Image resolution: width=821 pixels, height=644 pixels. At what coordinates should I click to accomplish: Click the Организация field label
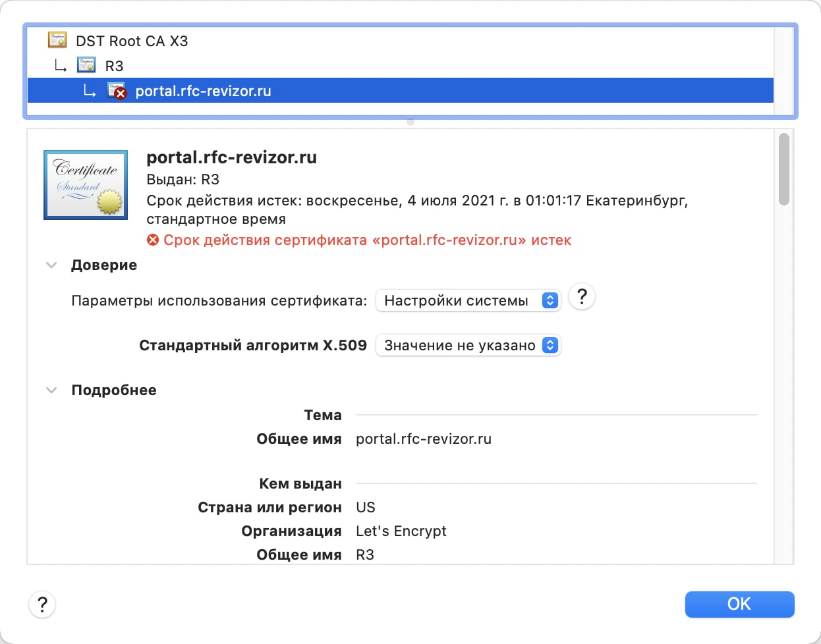(x=291, y=531)
